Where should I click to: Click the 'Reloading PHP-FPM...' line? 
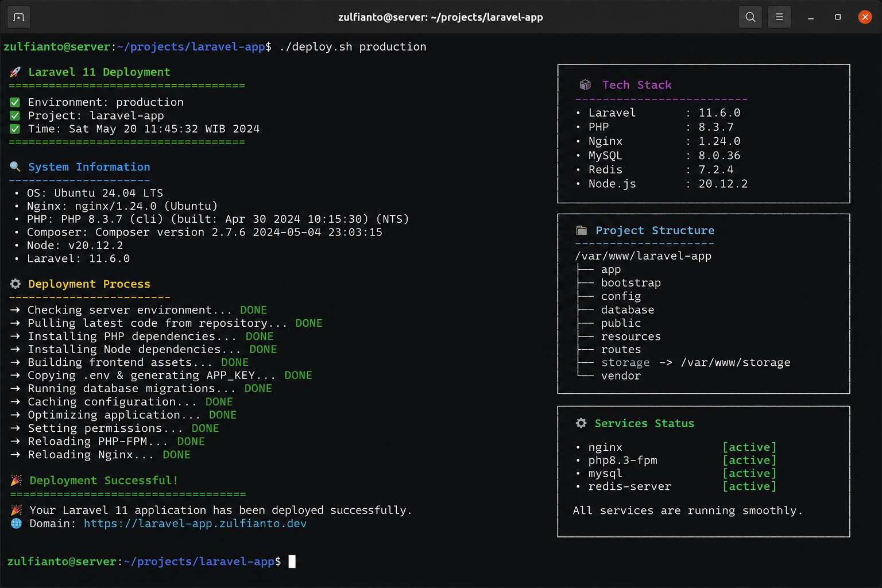tap(108, 441)
